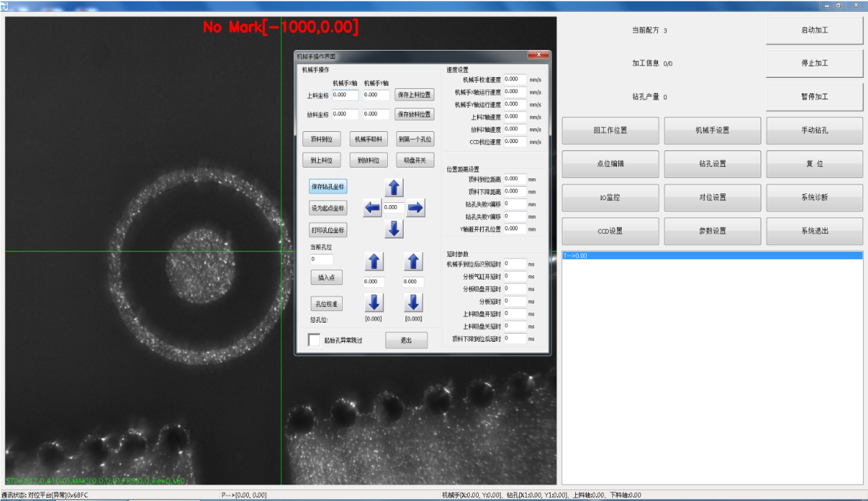Click the lower-left pair down arrow
The image size is (868, 501).
tap(375, 302)
